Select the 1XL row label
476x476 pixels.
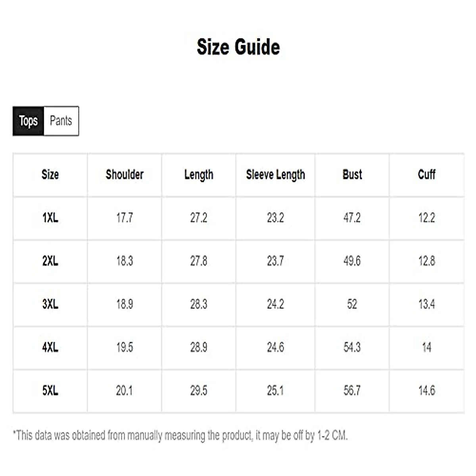(x=50, y=218)
